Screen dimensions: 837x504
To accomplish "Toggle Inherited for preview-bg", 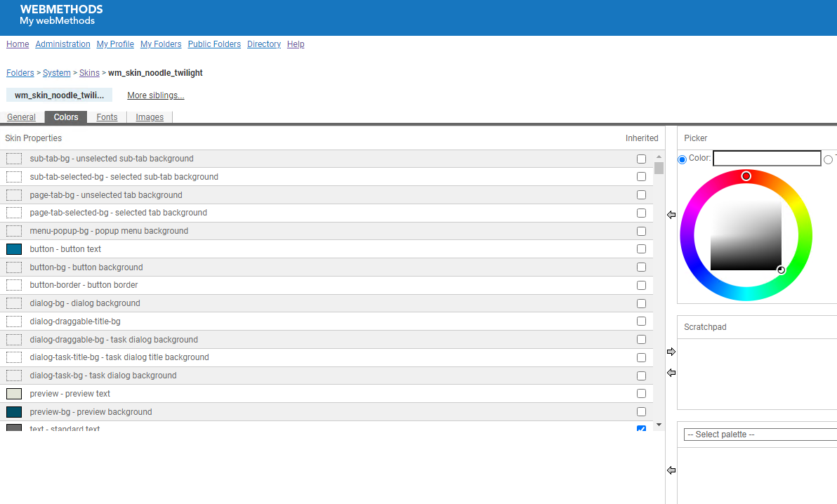I will (x=641, y=411).
